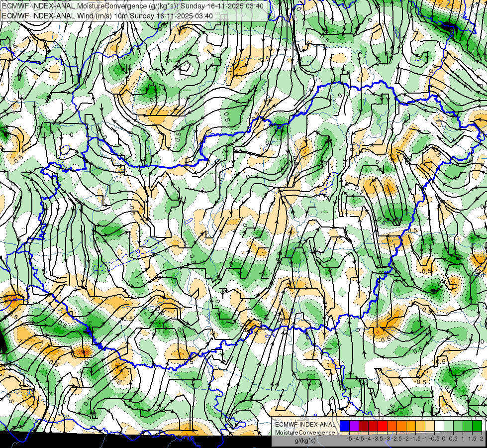
Task: Click the -5 tick label in the legend
Action: point(349,439)
